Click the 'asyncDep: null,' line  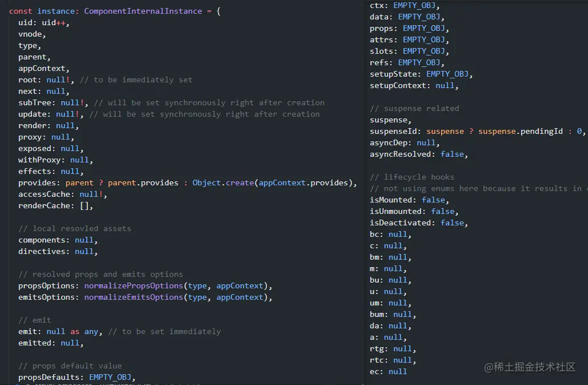(405, 143)
